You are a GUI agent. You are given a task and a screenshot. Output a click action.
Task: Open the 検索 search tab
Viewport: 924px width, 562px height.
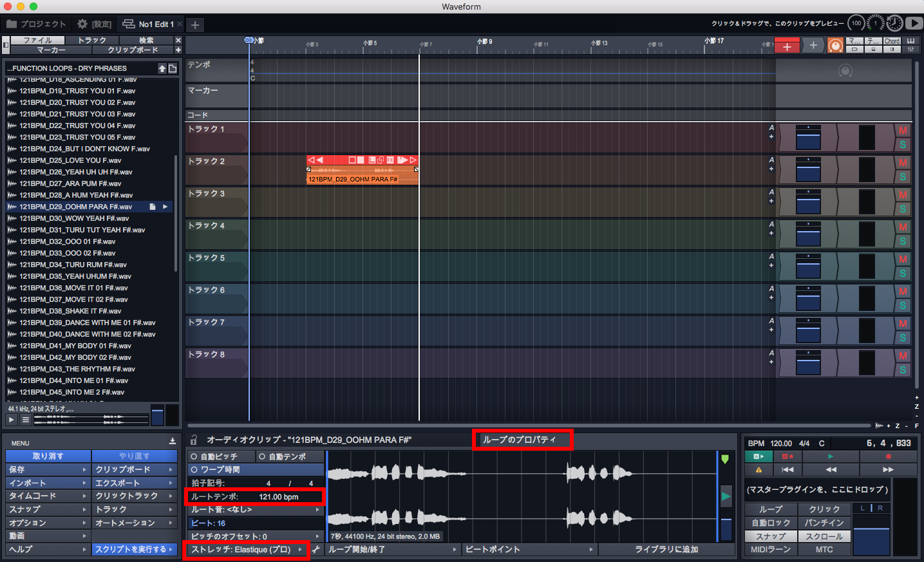146,41
